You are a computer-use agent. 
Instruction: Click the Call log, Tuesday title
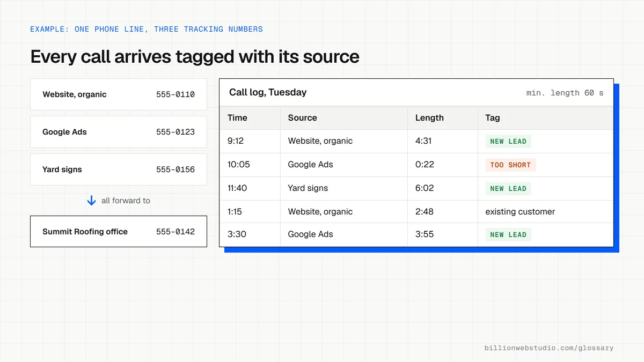point(268,92)
